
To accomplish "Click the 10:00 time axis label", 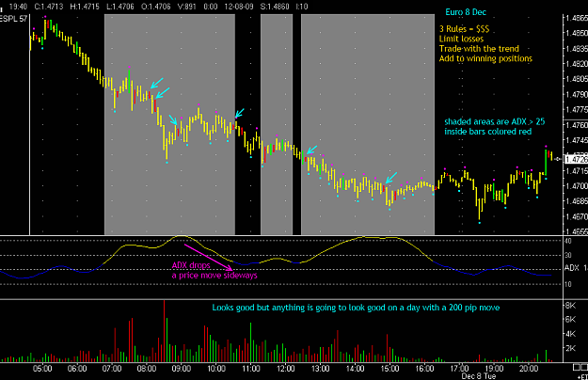I will [216, 369].
